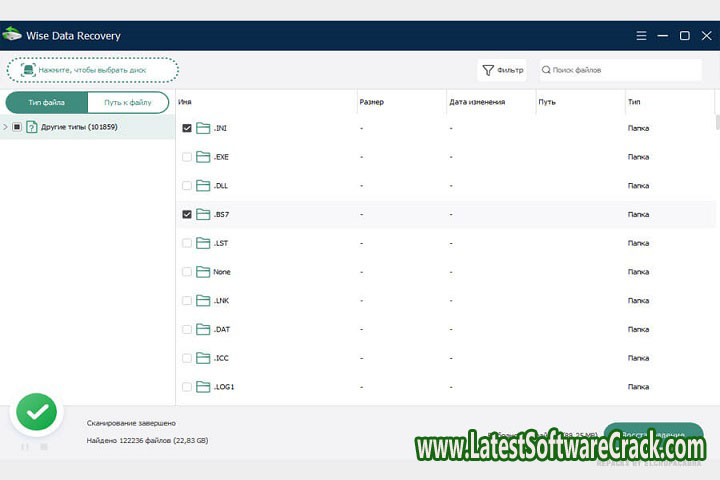Click the .DLL folder icon
Screen dimensions: 720x480
tap(203, 186)
